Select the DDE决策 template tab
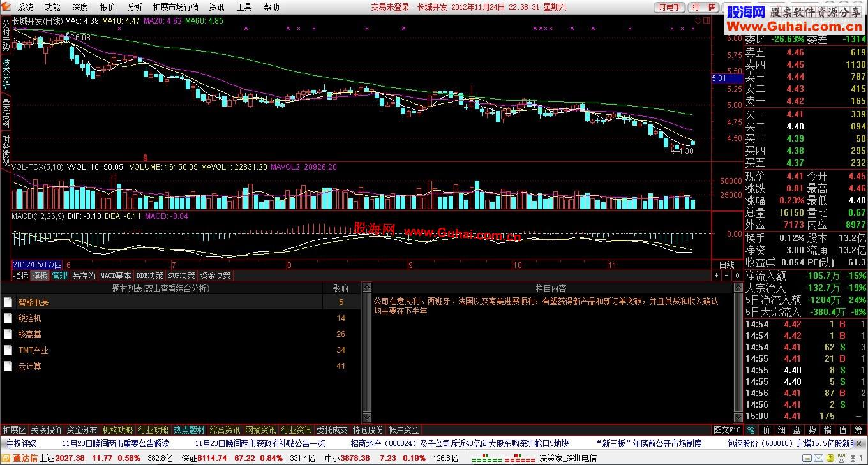 click(x=149, y=276)
